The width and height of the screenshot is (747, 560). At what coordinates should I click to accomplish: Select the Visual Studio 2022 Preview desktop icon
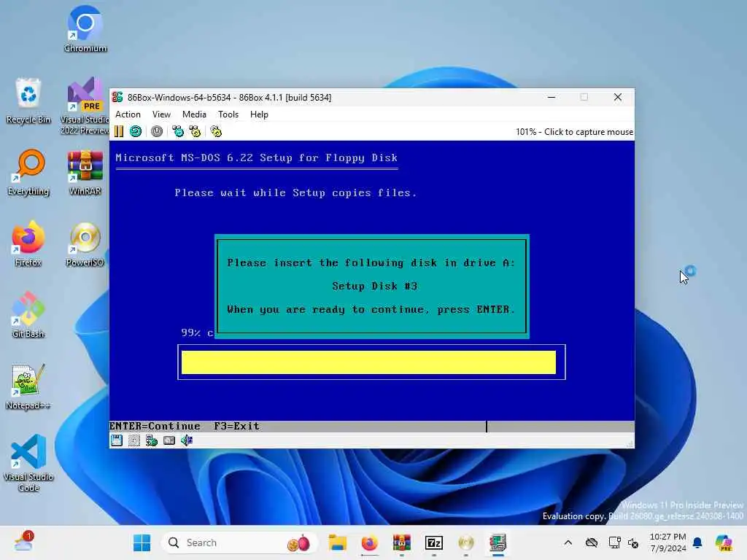tap(85, 106)
